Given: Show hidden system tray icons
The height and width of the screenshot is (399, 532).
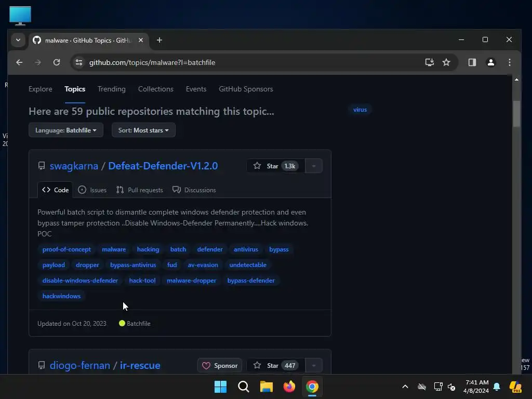Looking at the screenshot, I should [405, 387].
